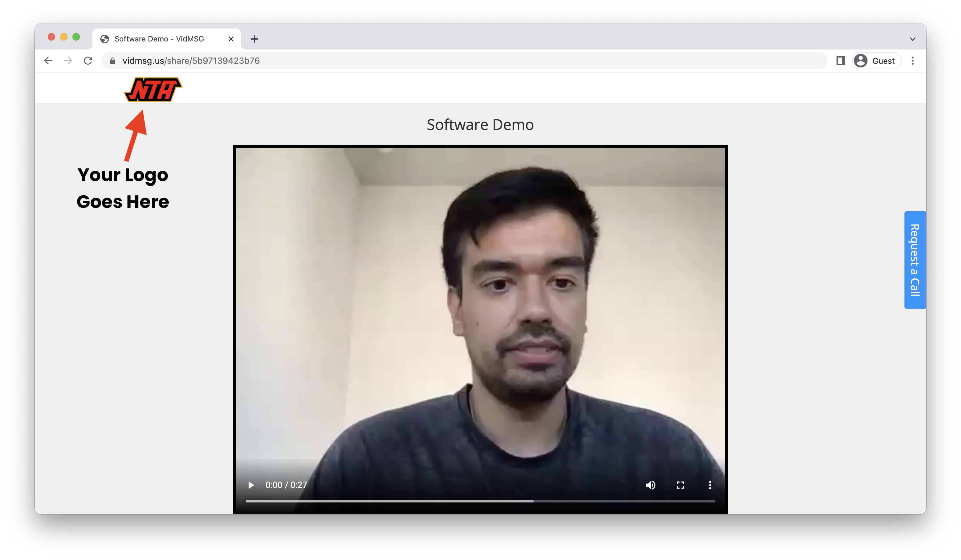Image resolution: width=961 pixels, height=560 pixels.
Task: Click the Software Demo heading text
Action: point(480,125)
